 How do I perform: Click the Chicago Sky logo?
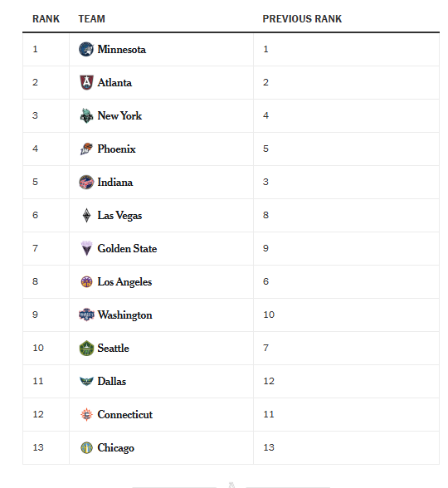point(86,447)
